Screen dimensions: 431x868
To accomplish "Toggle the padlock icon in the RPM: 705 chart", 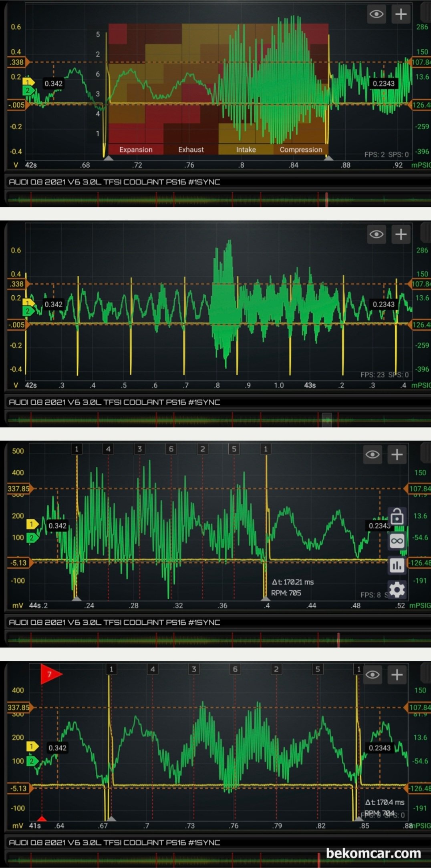I will 397,516.
